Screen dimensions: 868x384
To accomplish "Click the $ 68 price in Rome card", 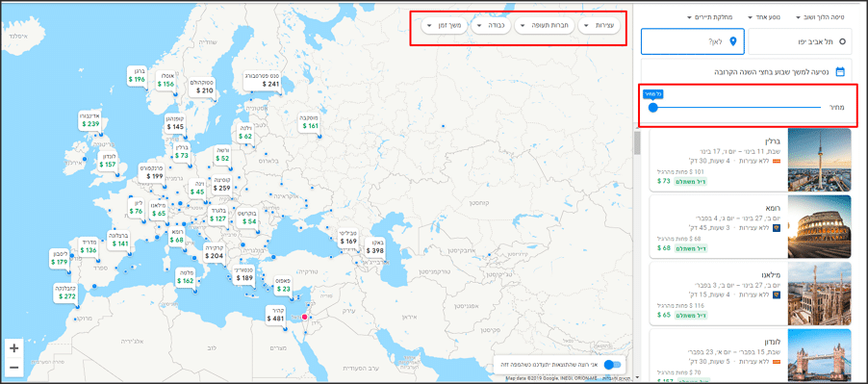I will pos(663,248).
